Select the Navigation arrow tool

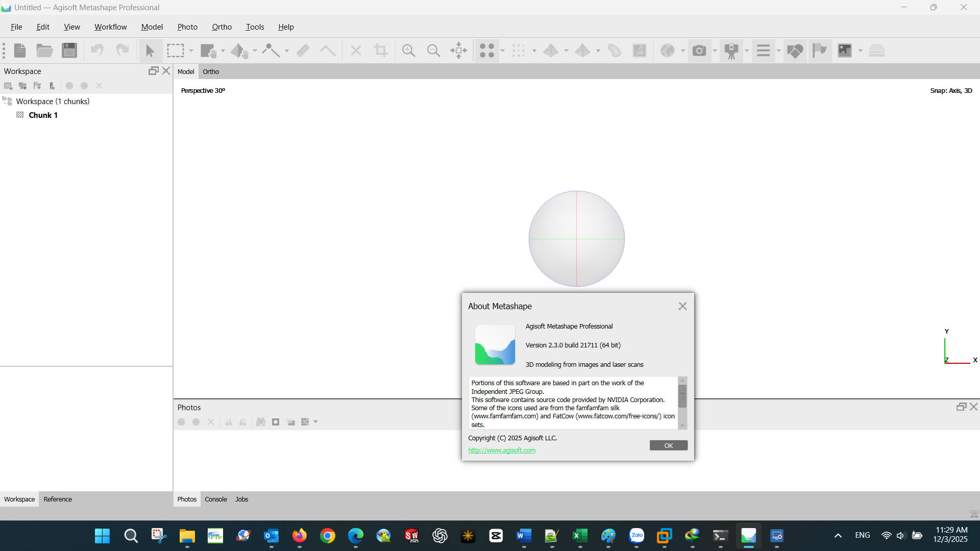point(150,51)
